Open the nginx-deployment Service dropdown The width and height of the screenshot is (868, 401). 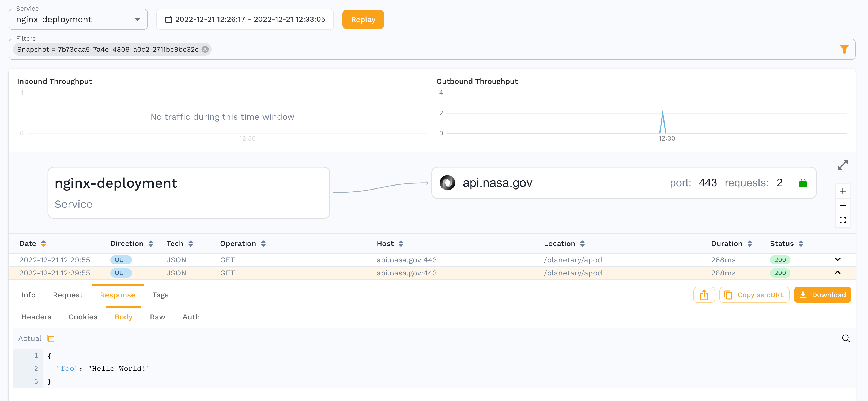pyautogui.click(x=78, y=20)
